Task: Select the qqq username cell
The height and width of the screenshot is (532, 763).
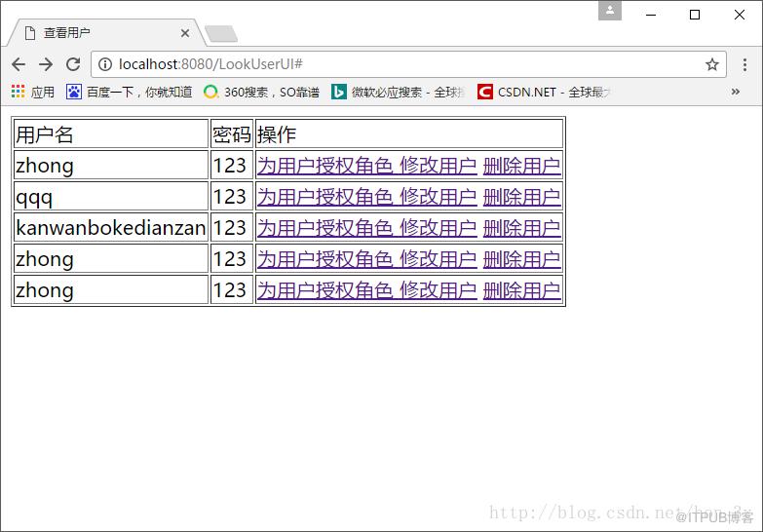Action: (x=111, y=196)
